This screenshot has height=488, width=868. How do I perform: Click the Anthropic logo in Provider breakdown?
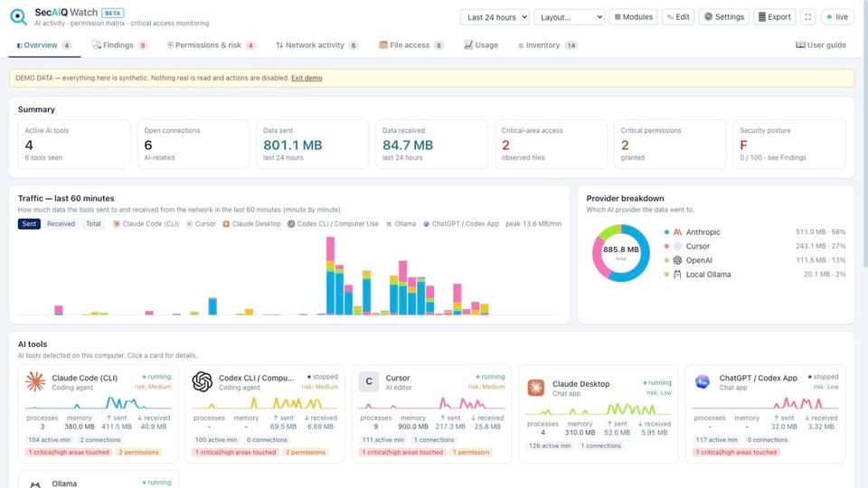(677, 232)
